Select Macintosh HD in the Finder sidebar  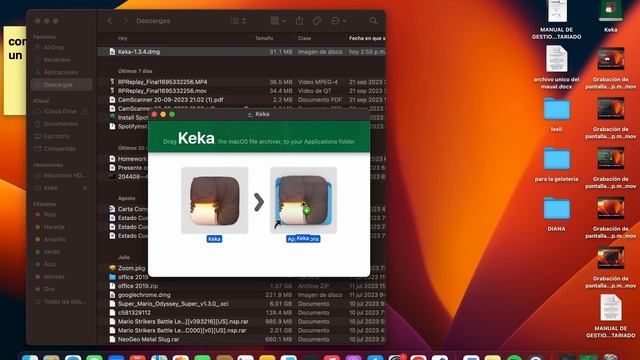point(64,175)
